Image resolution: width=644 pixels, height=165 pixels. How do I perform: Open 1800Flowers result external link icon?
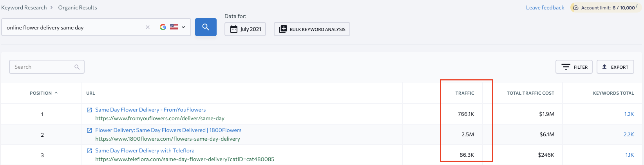point(89,130)
